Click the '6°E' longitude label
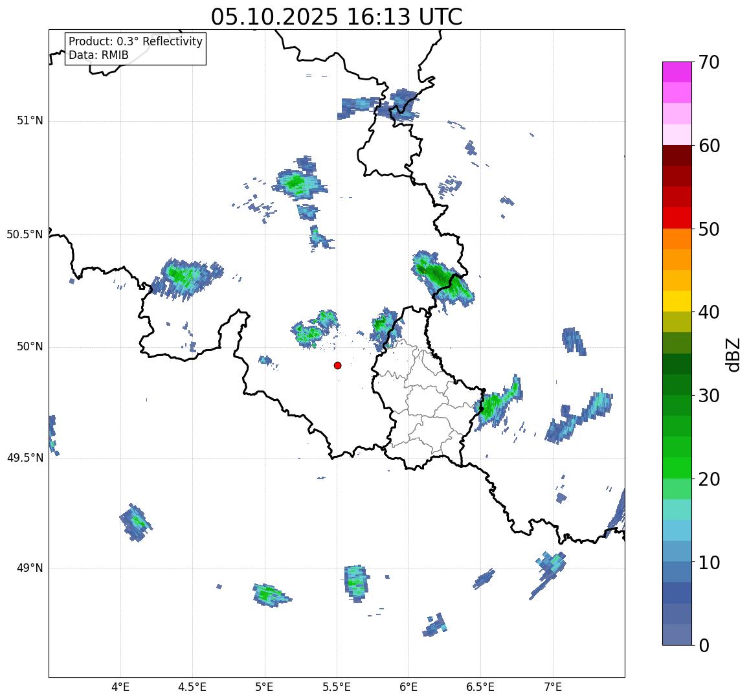Image resolution: width=749 pixels, height=700 pixels. coord(409,687)
